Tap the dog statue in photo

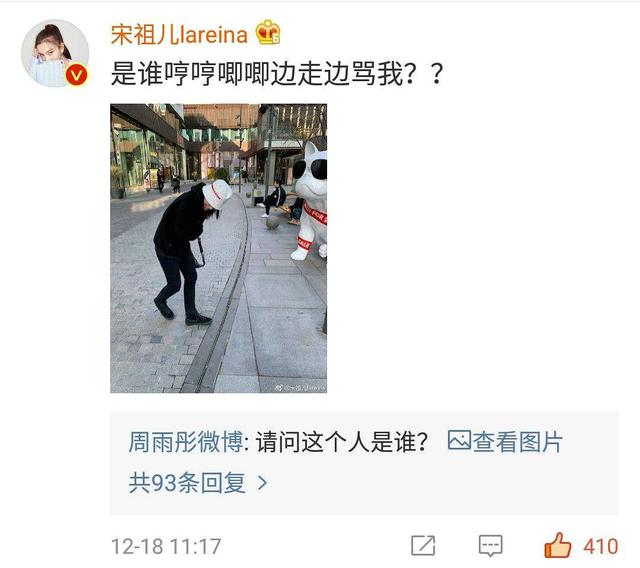point(311,201)
